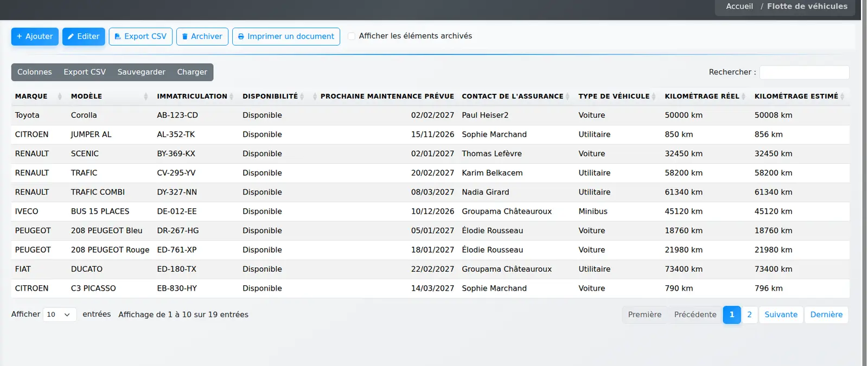Click the vertical page scrollbar

click(864, 183)
